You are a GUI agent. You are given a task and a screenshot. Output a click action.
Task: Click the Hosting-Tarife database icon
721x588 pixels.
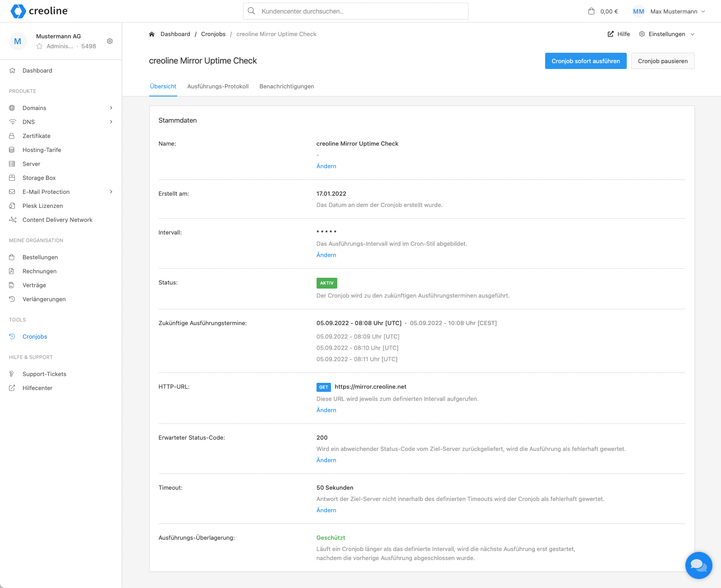pyautogui.click(x=12, y=150)
